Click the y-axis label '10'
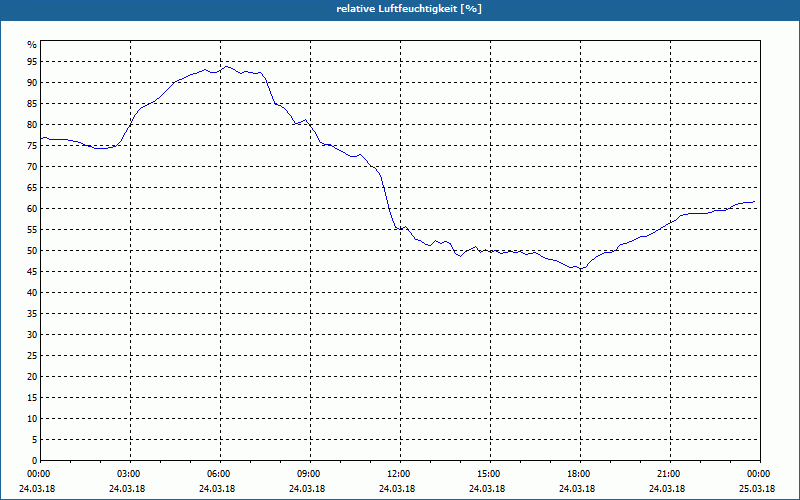The image size is (800, 500). pos(32,419)
